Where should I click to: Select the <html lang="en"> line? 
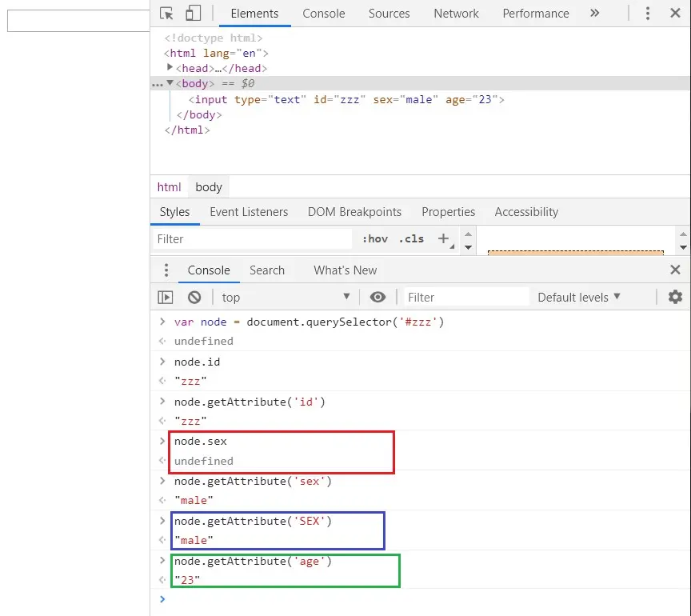pyautogui.click(x=216, y=54)
